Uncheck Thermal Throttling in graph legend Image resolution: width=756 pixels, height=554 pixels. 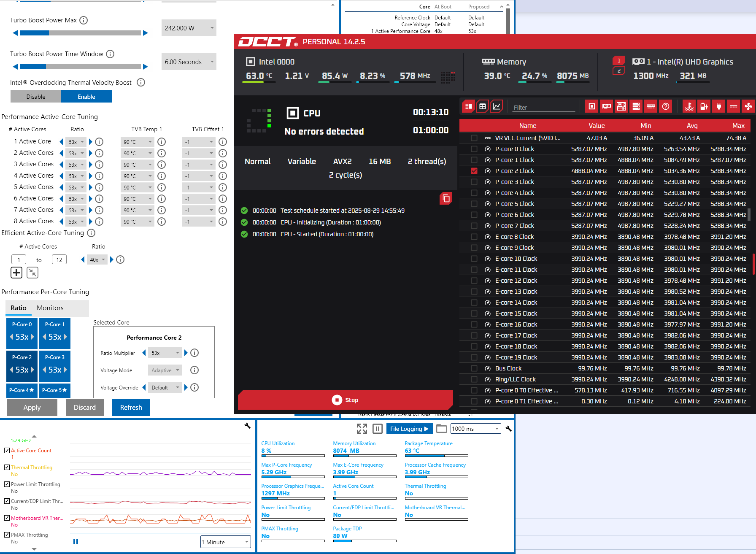(7, 468)
